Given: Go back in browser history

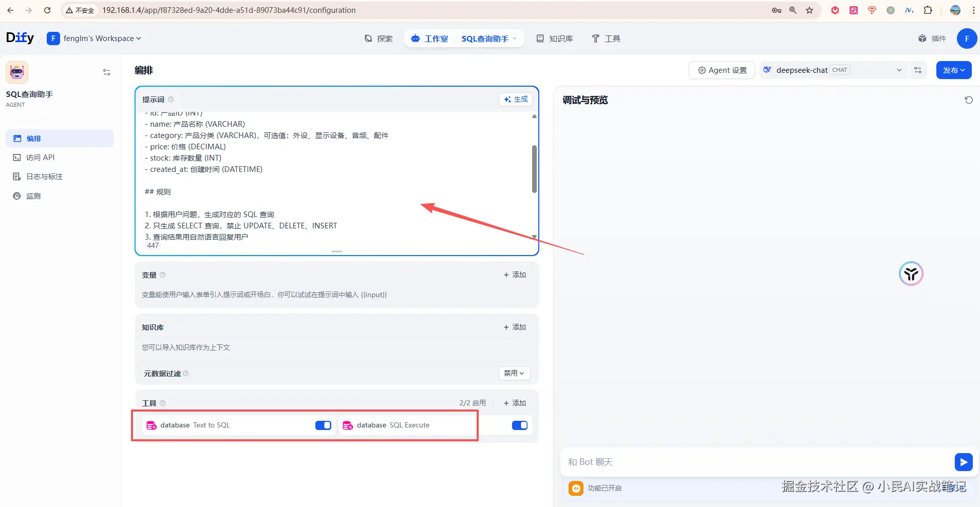Looking at the screenshot, I should point(10,10).
